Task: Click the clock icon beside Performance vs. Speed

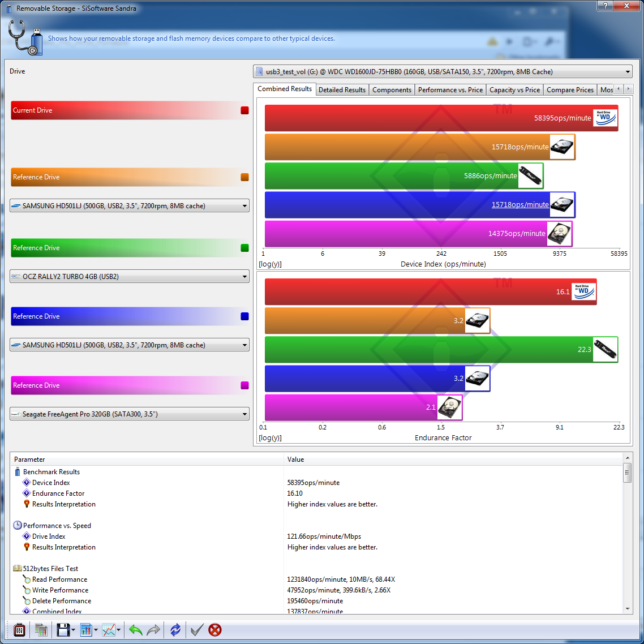Action: (17, 525)
